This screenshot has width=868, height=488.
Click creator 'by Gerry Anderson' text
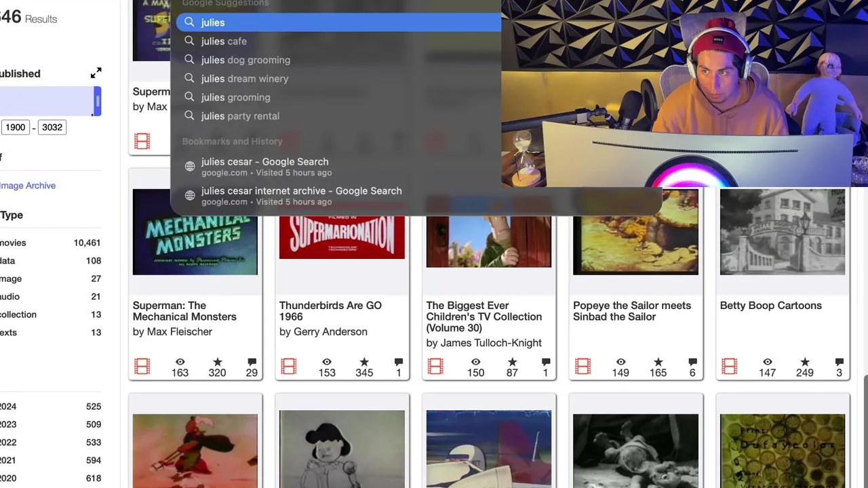click(323, 331)
